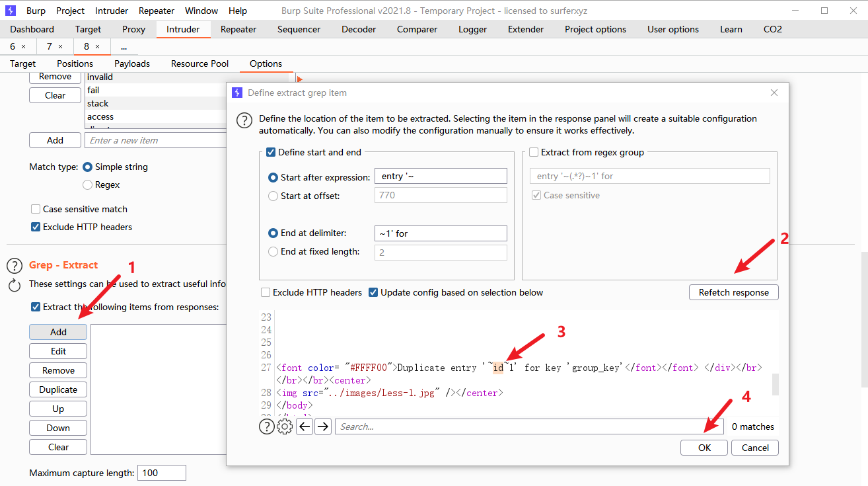The height and width of the screenshot is (486, 868).
Task: Click the help question icon in dialog description
Action: point(244,120)
